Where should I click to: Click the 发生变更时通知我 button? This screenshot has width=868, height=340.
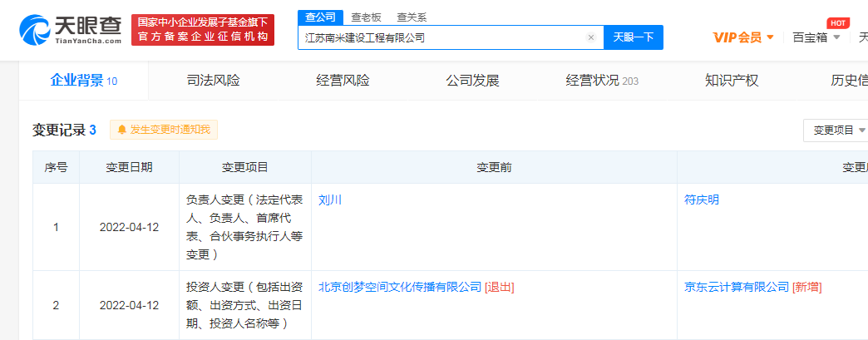pos(170,130)
